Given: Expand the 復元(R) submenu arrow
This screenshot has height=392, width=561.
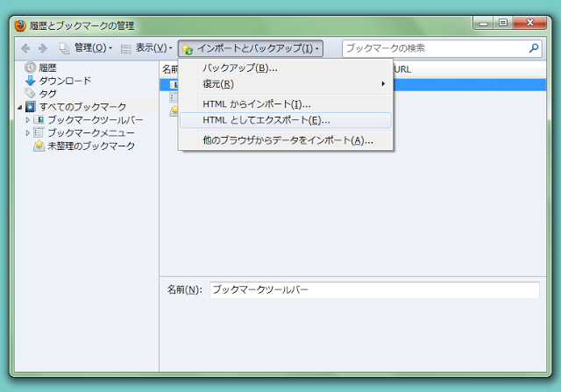Looking at the screenshot, I should coord(383,84).
